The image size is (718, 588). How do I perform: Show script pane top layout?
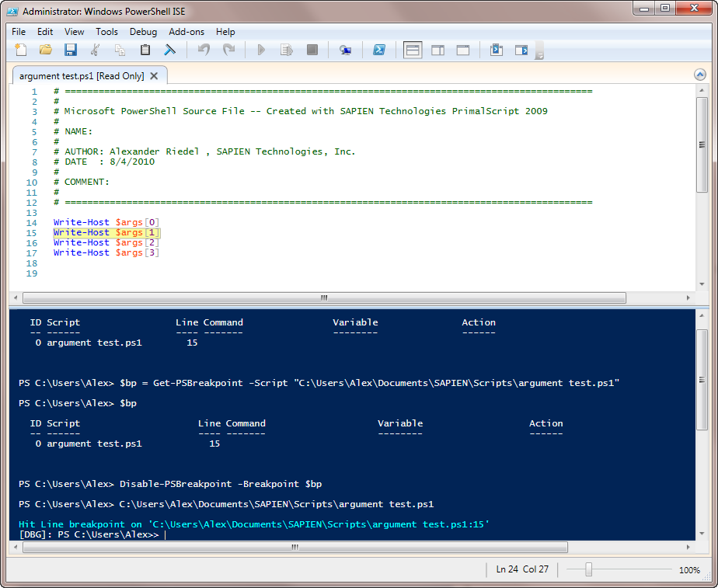[x=413, y=50]
